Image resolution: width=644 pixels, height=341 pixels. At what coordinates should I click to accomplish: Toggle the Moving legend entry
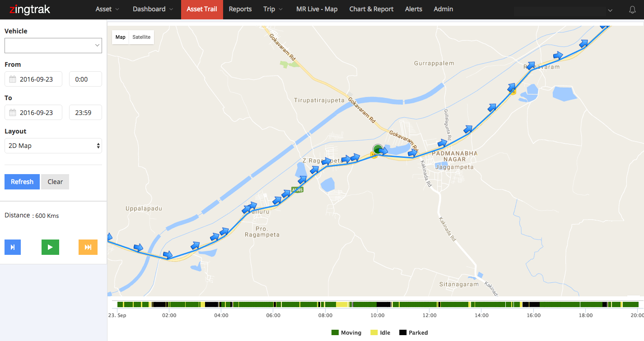pos(346,333)
